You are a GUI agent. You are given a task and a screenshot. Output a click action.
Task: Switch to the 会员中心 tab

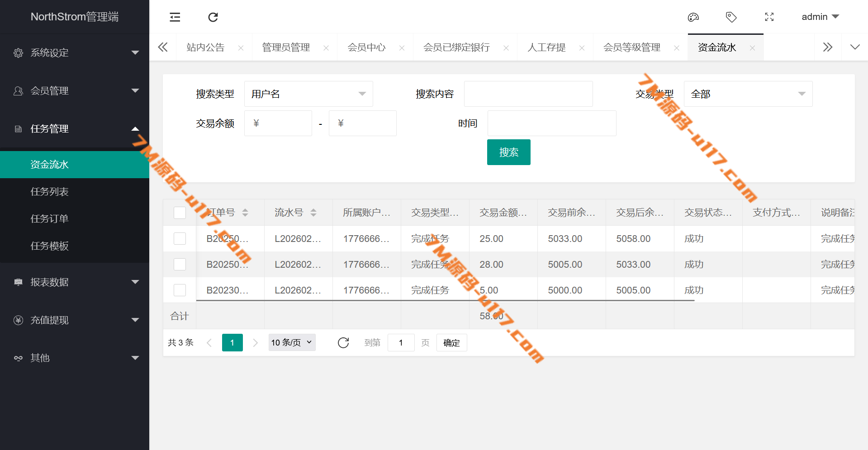(366, 47)
